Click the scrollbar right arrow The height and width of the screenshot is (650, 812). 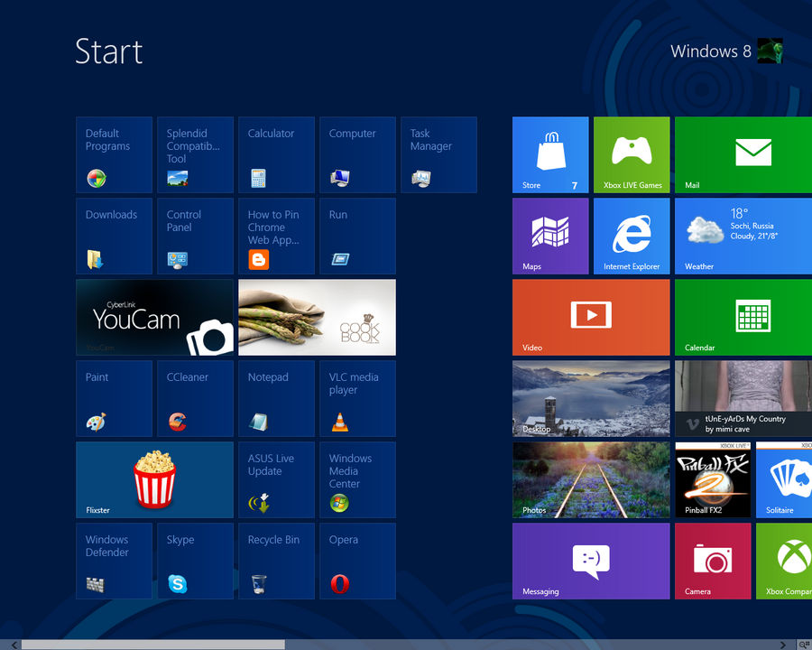point(783,645)
